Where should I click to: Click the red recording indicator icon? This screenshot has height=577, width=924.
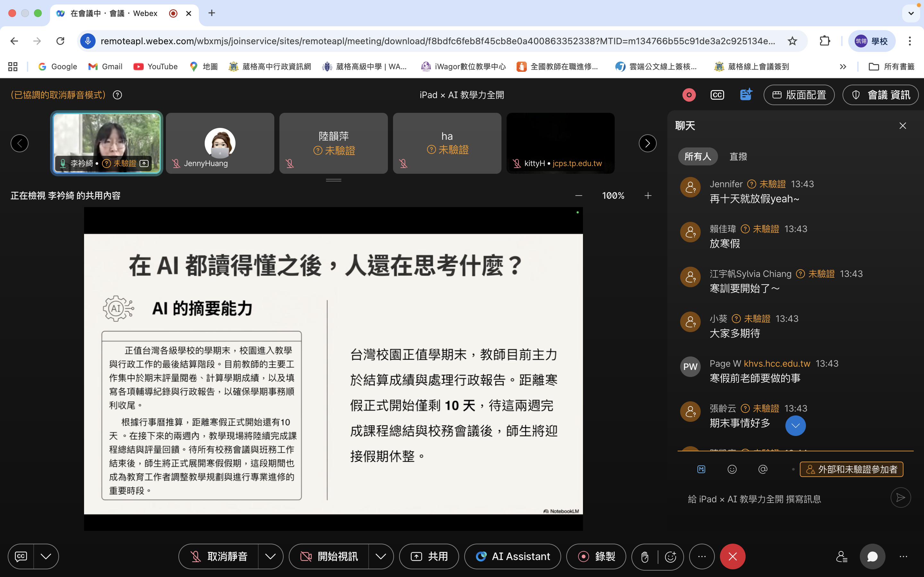click(689, 95)
